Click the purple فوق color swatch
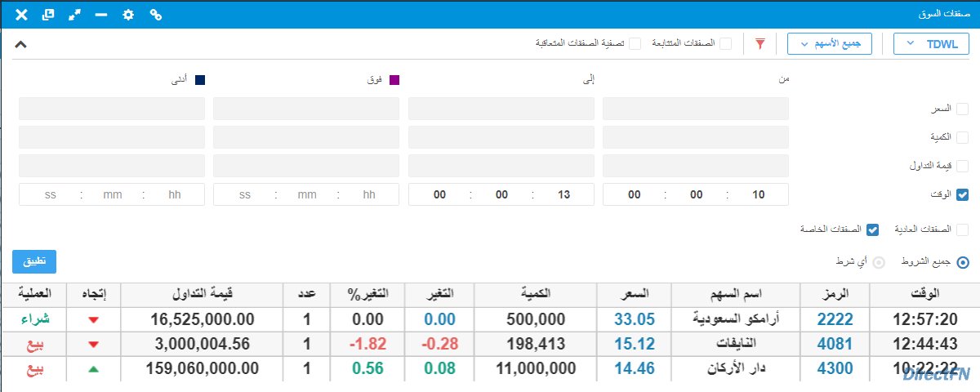 pyautogui.click(x=394, y=80)
